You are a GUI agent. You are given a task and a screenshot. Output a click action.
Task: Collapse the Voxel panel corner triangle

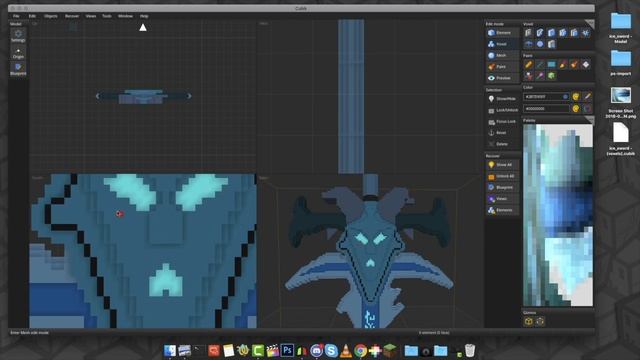tap(590, 23)
